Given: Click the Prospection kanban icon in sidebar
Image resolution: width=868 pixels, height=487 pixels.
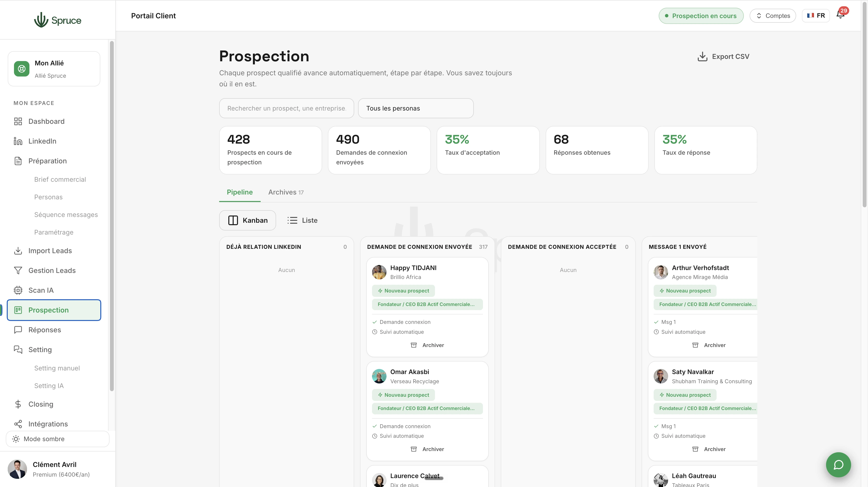Looking at the screenshot, I should pyautogui.click(x=18, y=310).
